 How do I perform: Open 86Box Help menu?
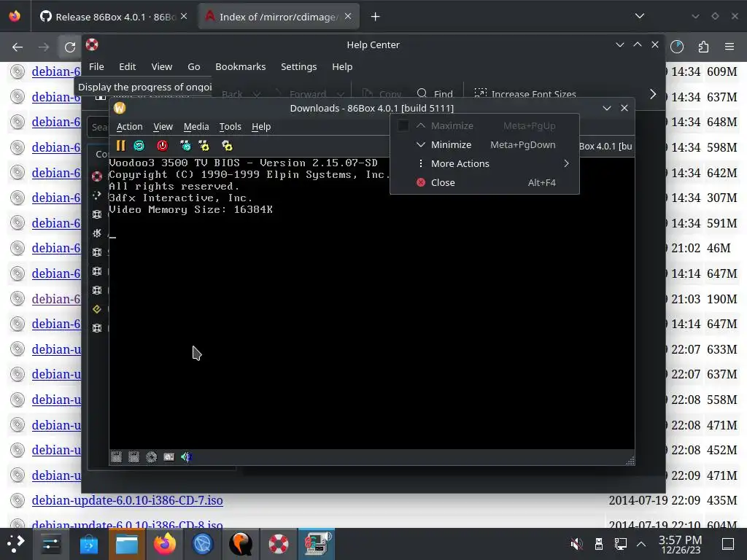pyautogui.click(x=261, y=127)
